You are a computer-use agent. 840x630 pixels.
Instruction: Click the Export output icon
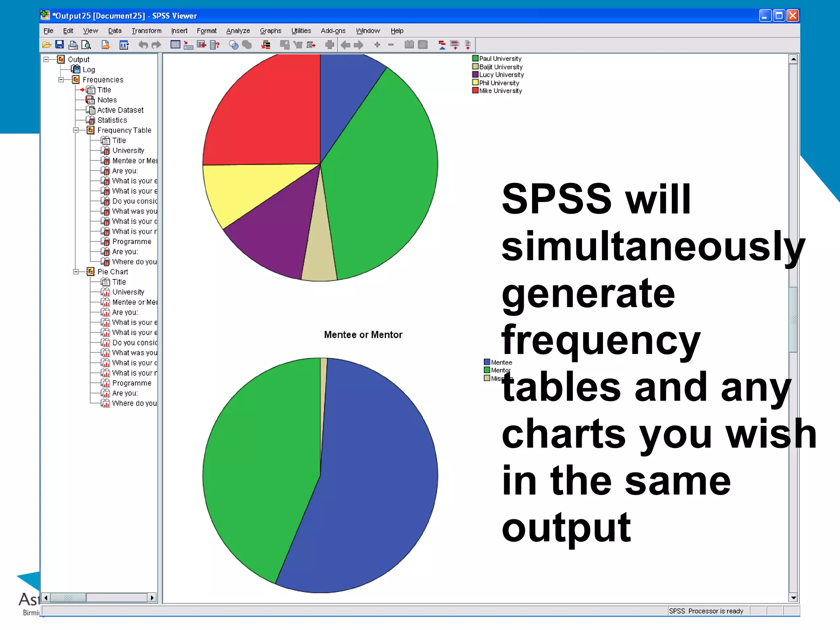[105, 45]
